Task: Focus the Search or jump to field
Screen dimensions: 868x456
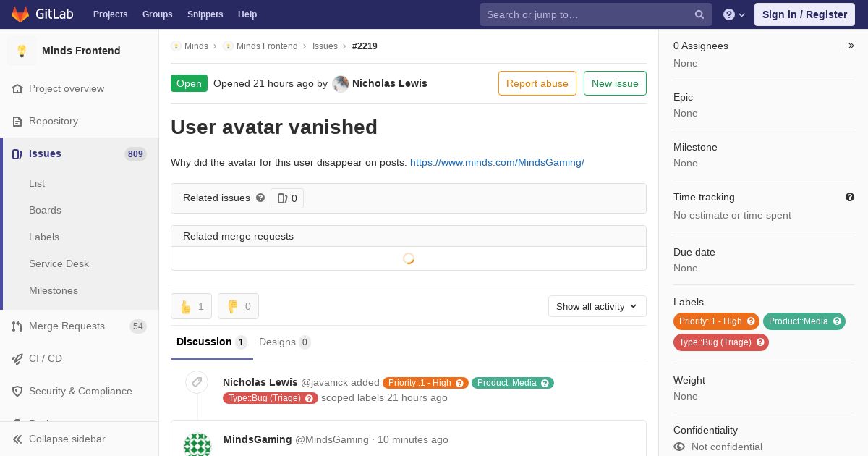Action: click(x=596, y=14)
